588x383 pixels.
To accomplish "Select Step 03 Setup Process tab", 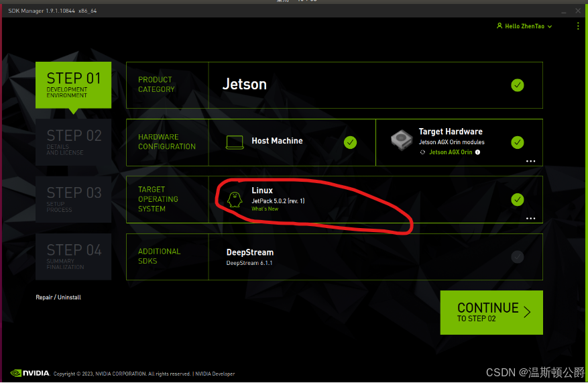I will click(x=74, y=200).
